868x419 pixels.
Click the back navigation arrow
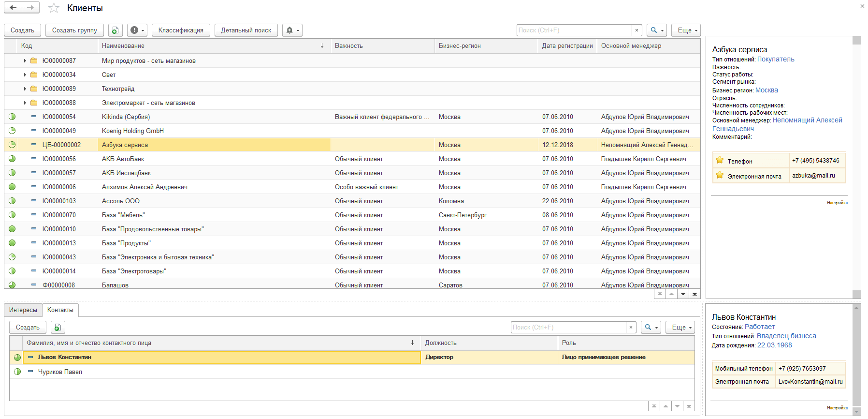[13, 8]
